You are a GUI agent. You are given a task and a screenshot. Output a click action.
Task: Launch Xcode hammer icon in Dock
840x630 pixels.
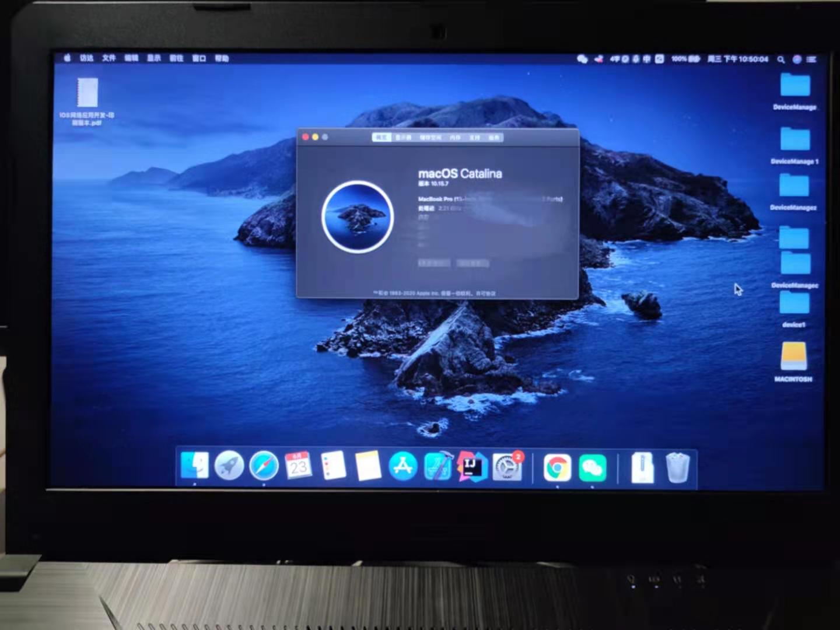click(437, 467)
